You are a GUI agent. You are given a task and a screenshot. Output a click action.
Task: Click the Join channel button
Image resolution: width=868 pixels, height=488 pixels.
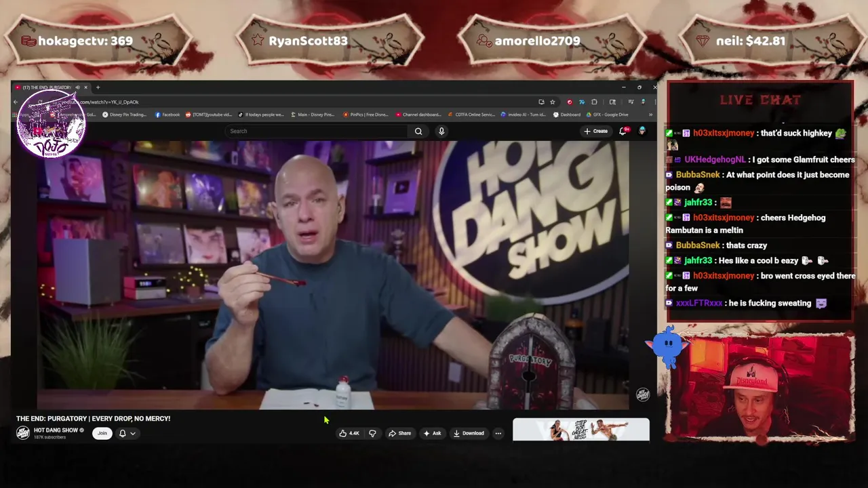pos(102,433)
